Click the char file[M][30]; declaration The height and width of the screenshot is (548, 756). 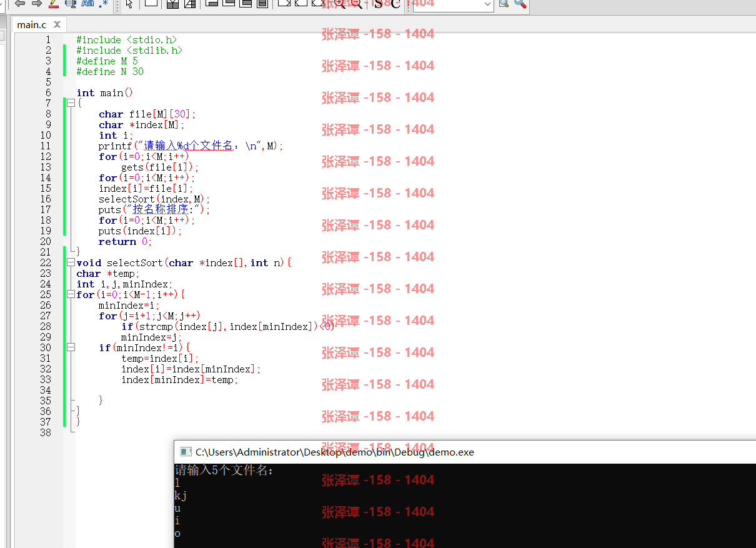147,114
